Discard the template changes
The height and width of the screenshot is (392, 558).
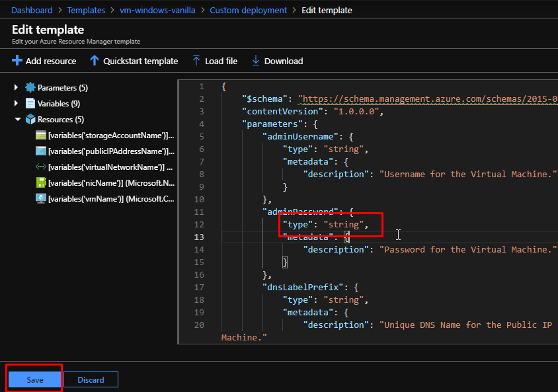pyautogui.click(x=91, y=380)
